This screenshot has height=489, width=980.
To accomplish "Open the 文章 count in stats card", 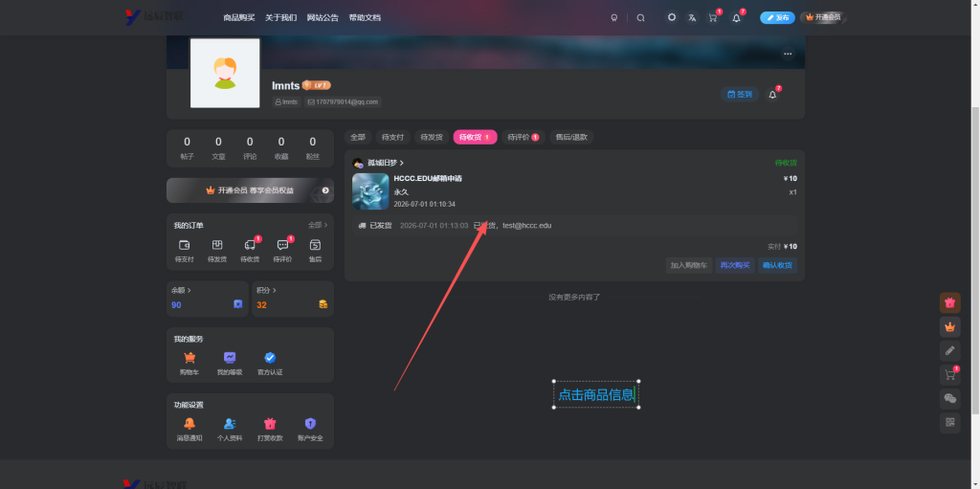I will [x=218, y=148].
